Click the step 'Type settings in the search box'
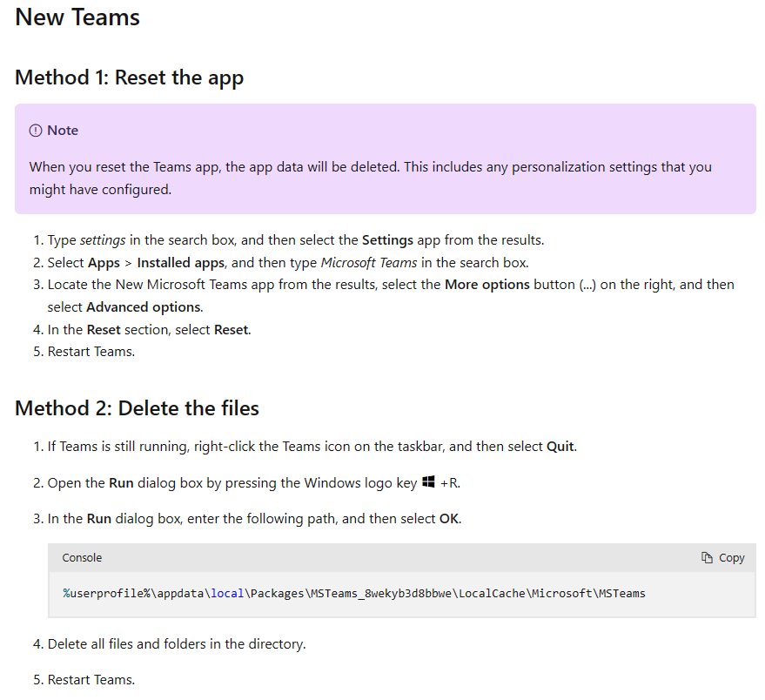The image size is (765, 700). click(x=296, y=240)
